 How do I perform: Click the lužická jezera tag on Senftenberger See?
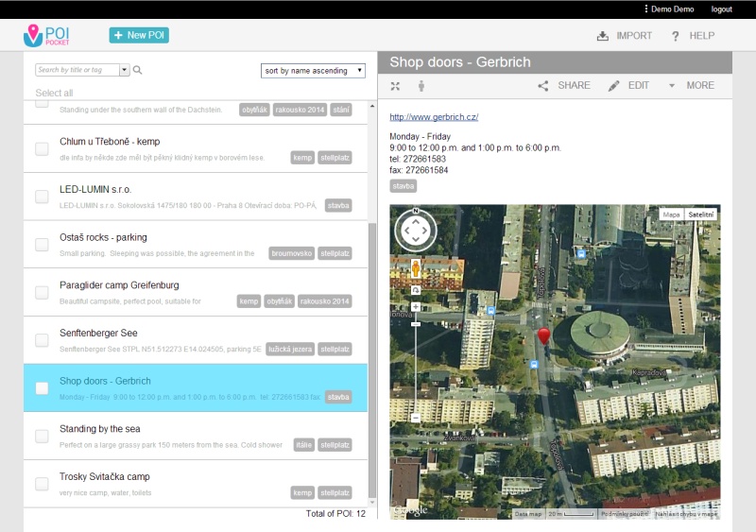coord(290,350)
